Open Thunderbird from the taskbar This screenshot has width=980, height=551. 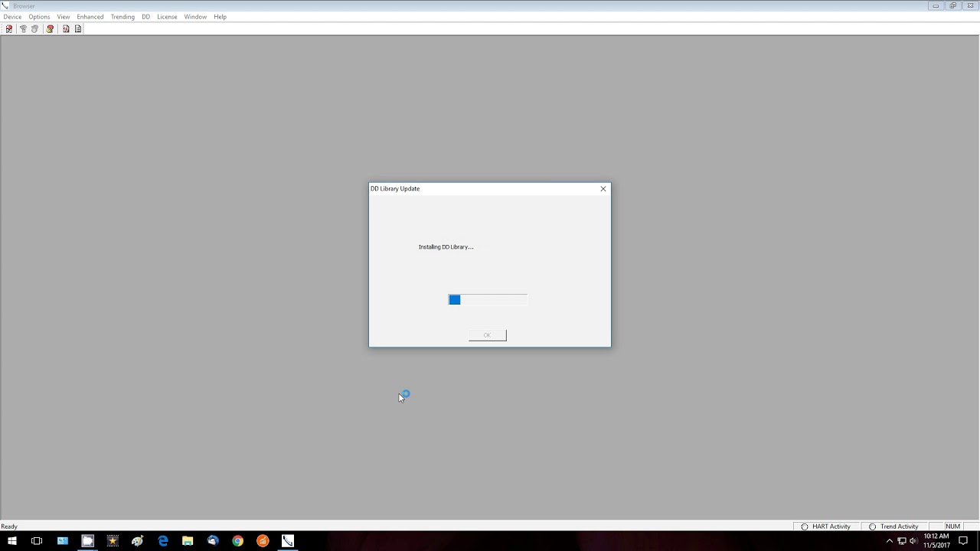[x=213, y=541]
